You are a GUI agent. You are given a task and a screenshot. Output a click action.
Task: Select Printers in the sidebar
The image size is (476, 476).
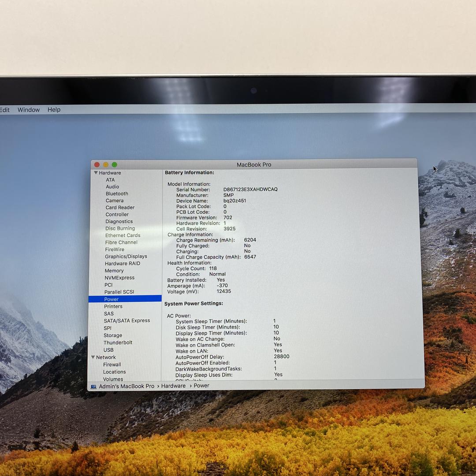click(113, 307)
